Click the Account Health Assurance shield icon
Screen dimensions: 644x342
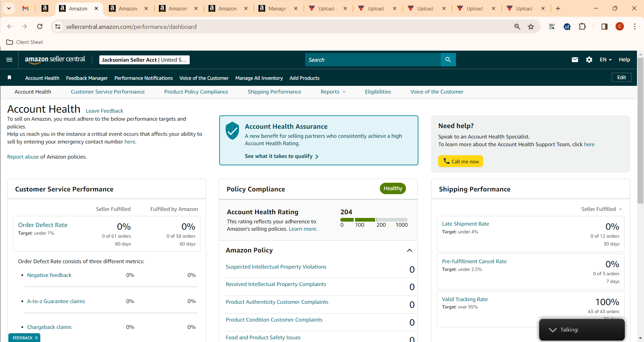(232, 131)
